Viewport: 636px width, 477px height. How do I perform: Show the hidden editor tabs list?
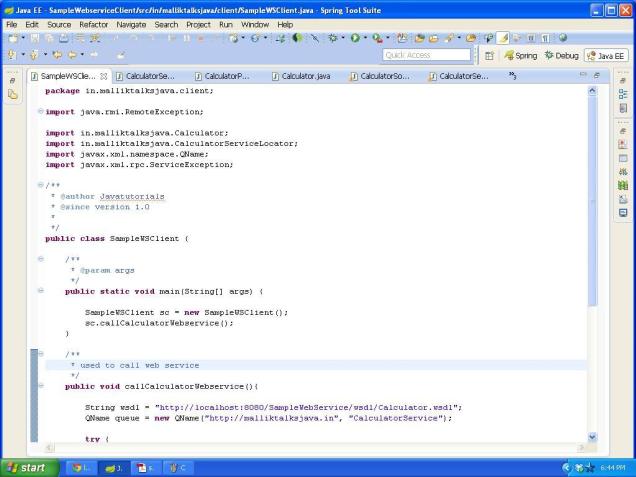click(x=513, y=75)
